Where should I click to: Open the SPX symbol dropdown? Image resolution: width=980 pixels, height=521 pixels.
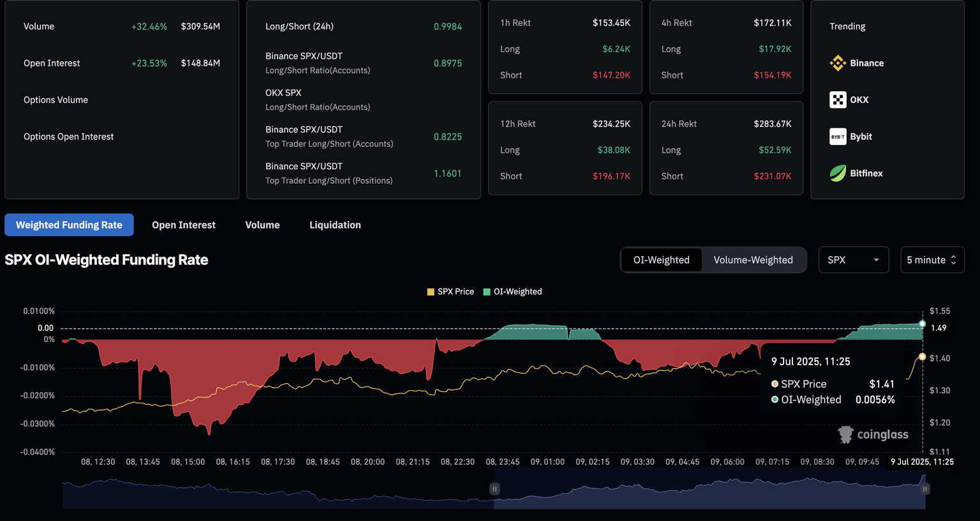853,260
